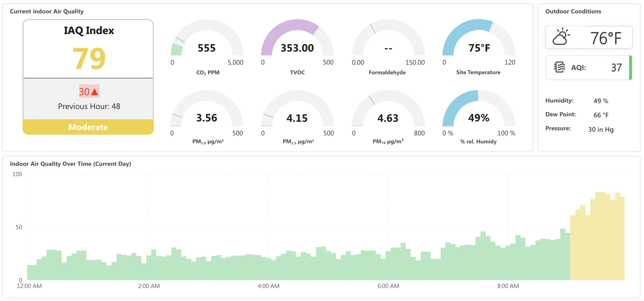This screenshot has width=644, height=301.
Task: Click the outdoor Dew Point value
Action: 601,115
